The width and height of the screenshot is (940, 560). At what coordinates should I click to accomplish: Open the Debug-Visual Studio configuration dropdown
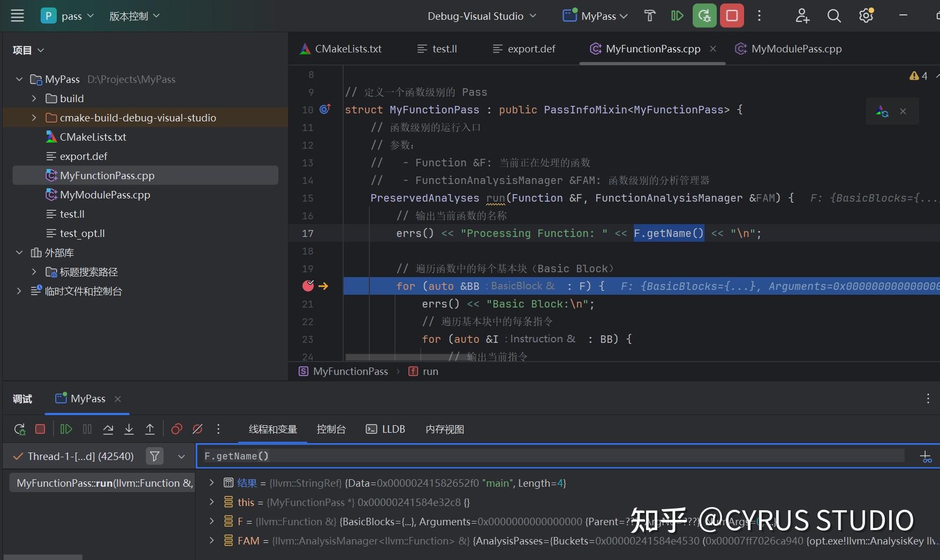click(481, 16)
